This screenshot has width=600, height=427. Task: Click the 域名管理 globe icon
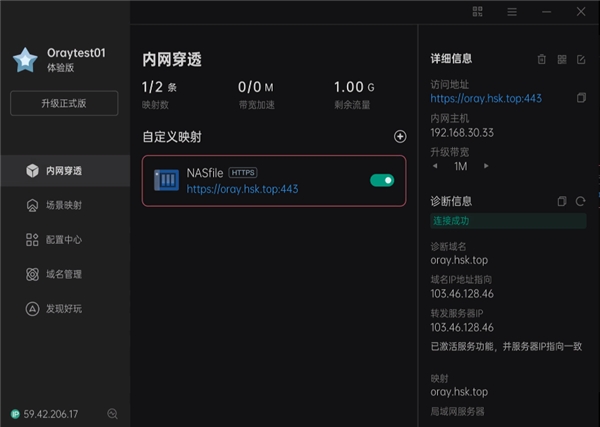click(x=32, y=274)
